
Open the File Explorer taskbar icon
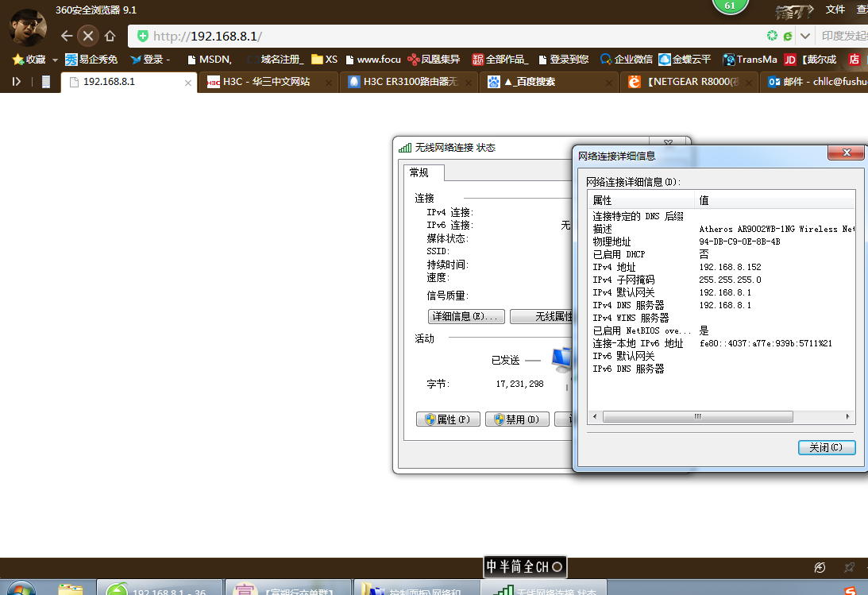pos(71,589)
